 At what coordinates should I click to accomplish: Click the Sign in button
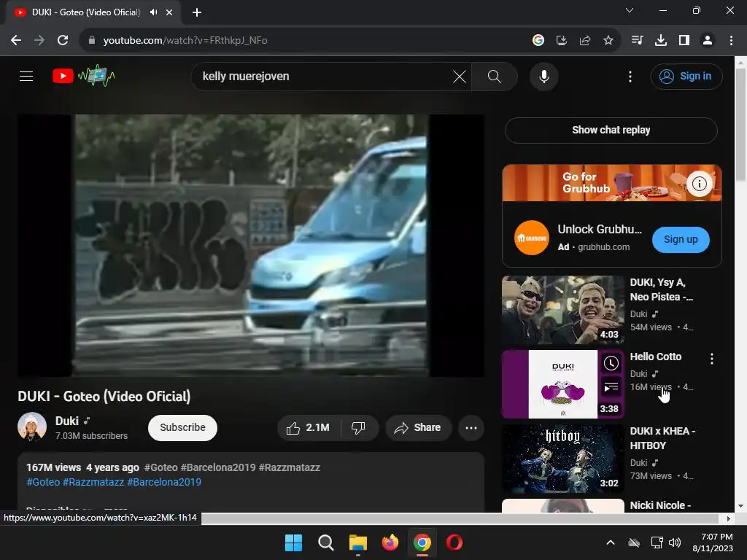pyautogui.click(x=686, y=76)
